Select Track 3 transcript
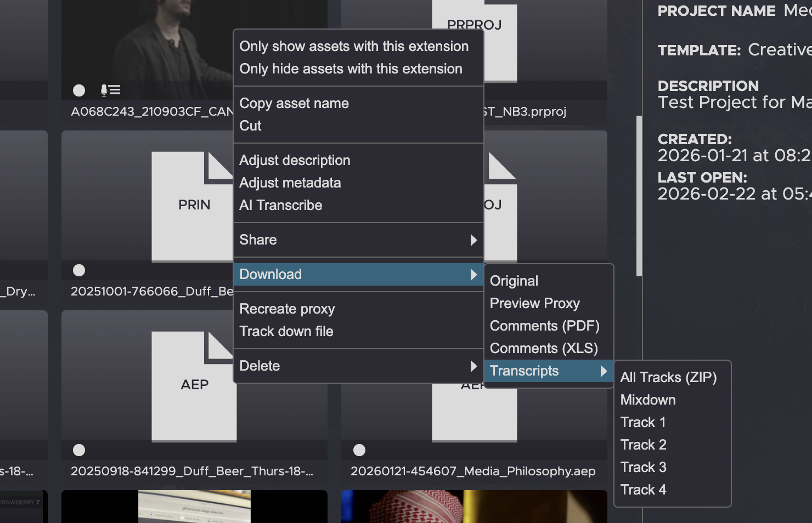The image size is (812, 523). [643, 468]
